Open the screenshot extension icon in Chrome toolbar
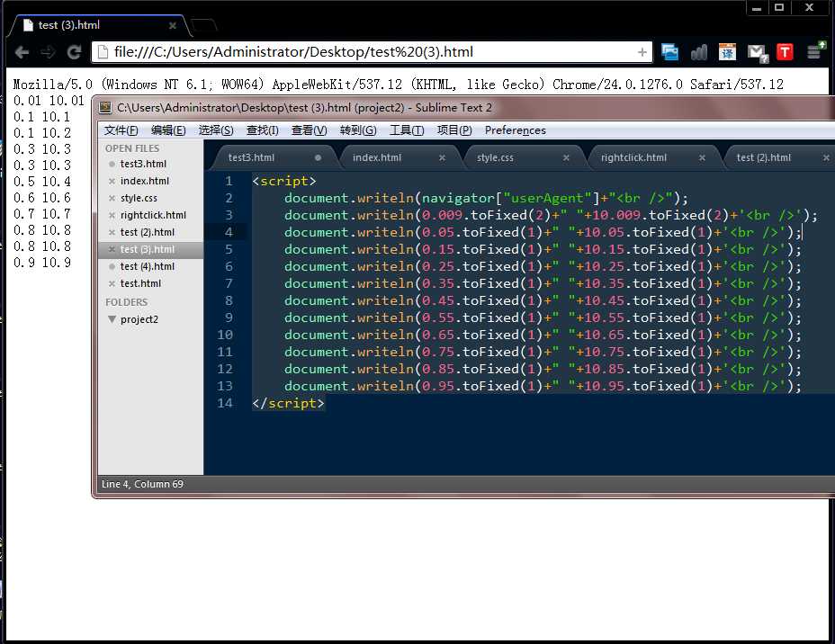The image size is (835, 644). pyautogui.click(x=669, y=52)
